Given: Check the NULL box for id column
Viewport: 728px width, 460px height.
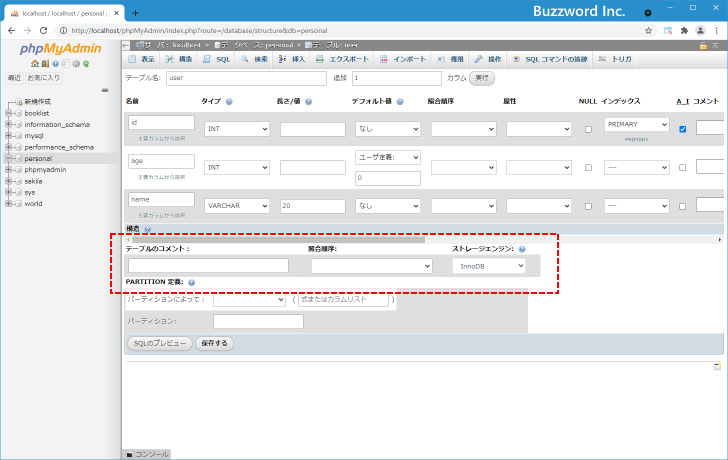Looking at the screenshot, I should [x=588, y=128].
